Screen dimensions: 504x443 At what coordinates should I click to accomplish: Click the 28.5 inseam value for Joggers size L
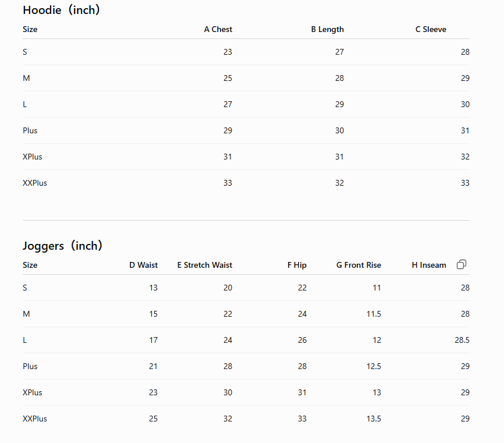click(462, 340)
